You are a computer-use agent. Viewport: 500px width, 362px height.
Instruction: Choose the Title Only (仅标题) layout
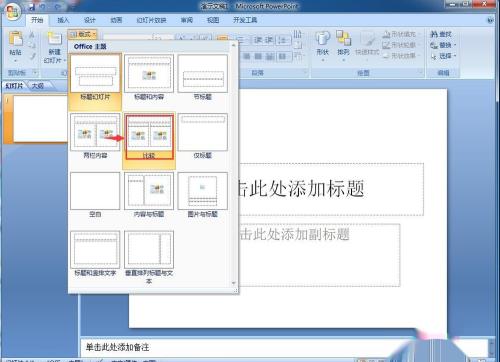point(203,136)
